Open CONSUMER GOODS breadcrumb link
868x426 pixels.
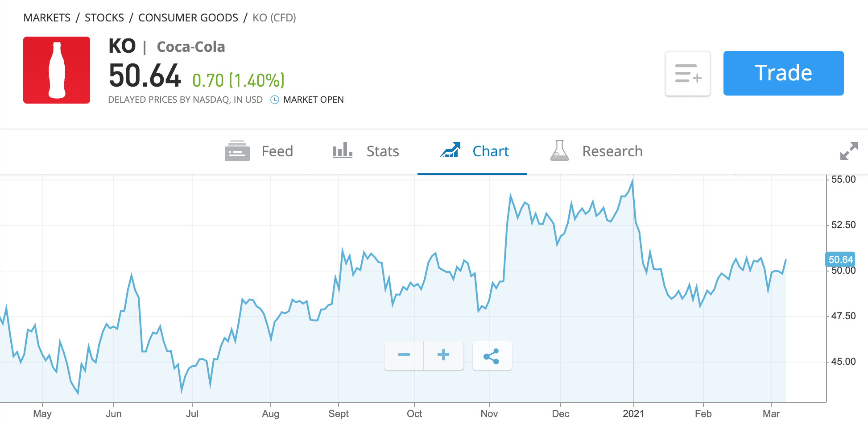188,18
